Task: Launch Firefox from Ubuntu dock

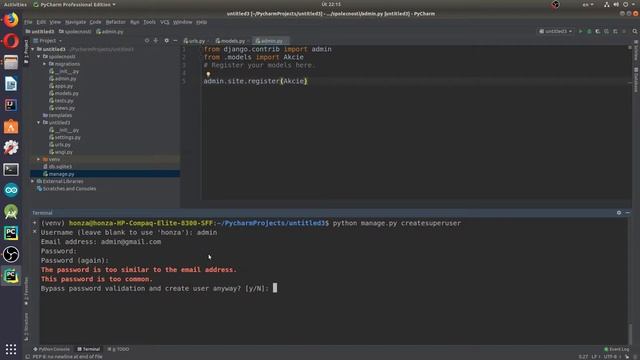Action: pos(11,20)
